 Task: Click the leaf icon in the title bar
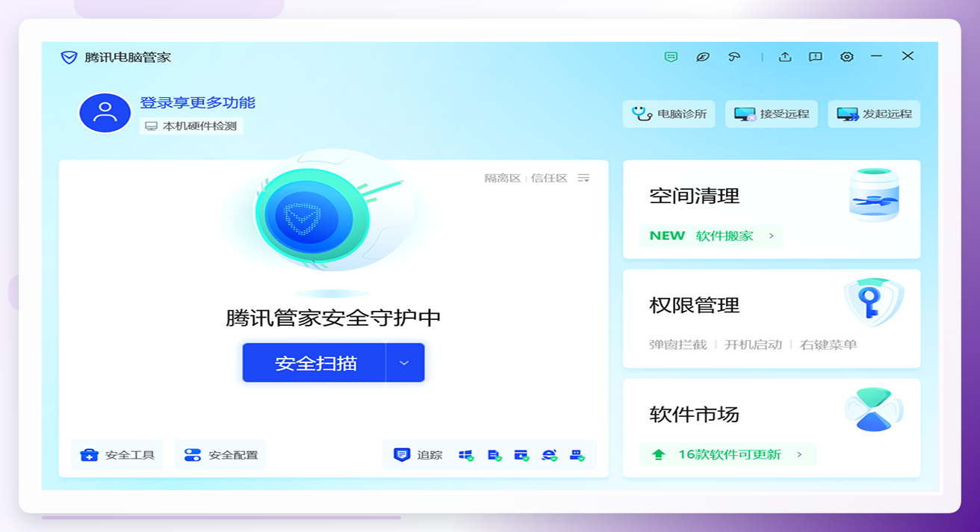pos(702,57)
